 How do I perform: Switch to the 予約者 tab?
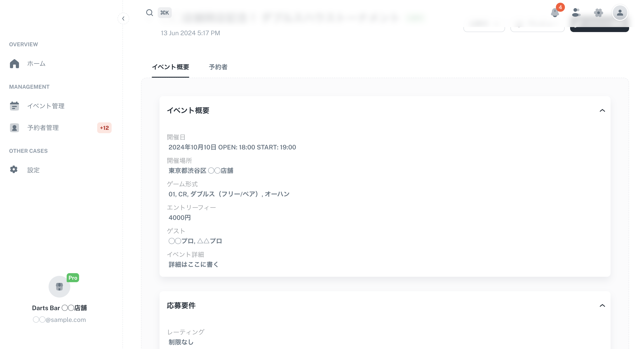218,67
